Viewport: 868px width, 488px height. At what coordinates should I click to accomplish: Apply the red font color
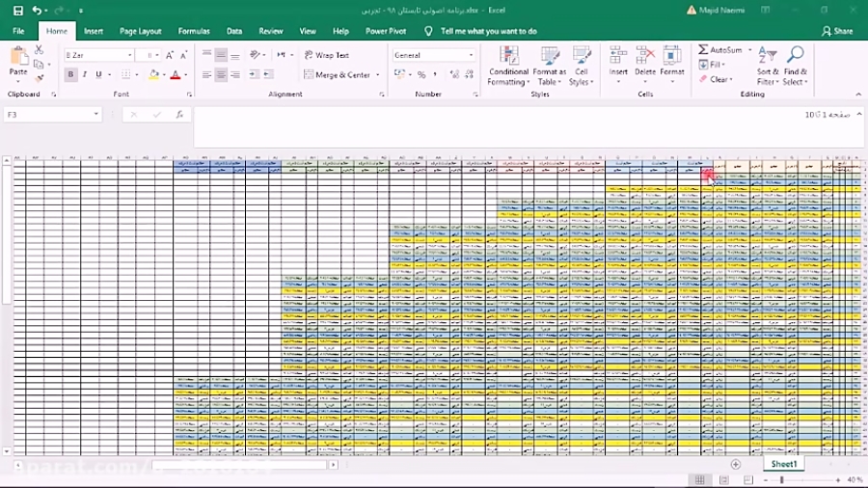tap(176, 74)
